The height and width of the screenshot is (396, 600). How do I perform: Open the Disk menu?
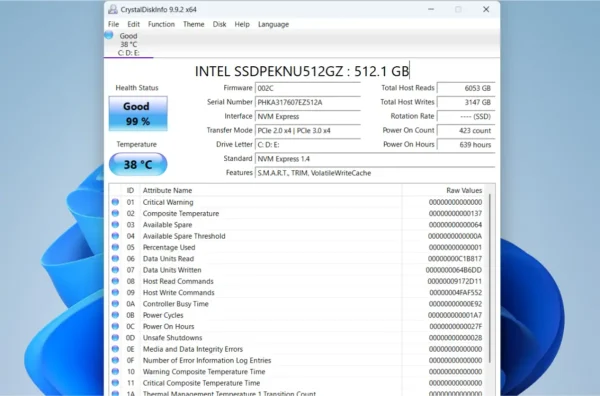coord(219,24)
